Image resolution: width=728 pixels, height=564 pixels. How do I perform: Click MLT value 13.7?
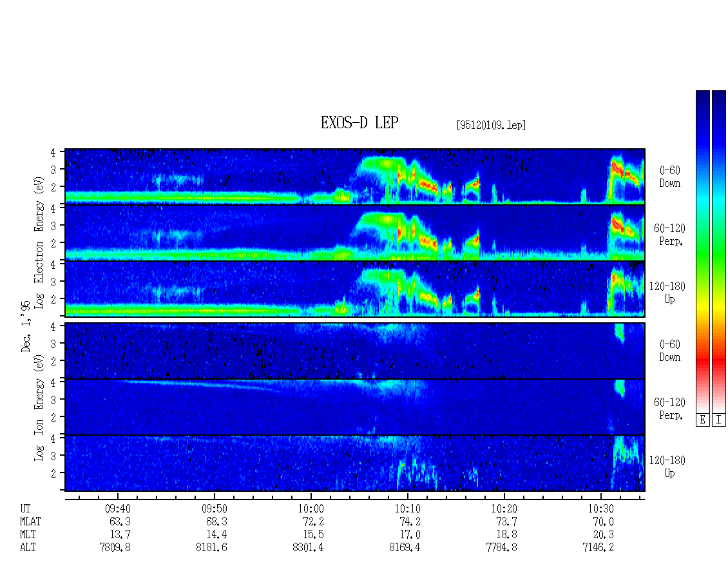pyautogui.click(x=120, y=535)
